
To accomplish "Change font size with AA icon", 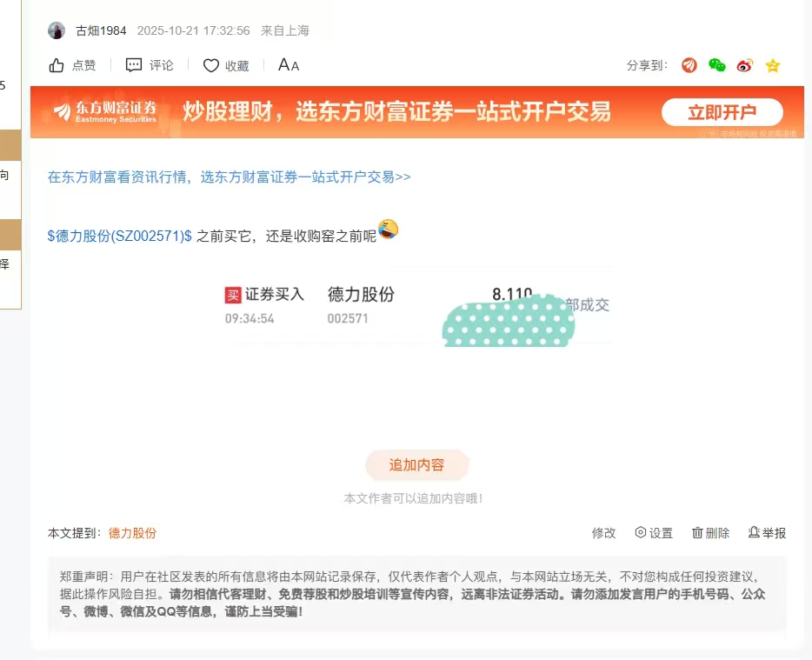I will [x=289, y=65].
